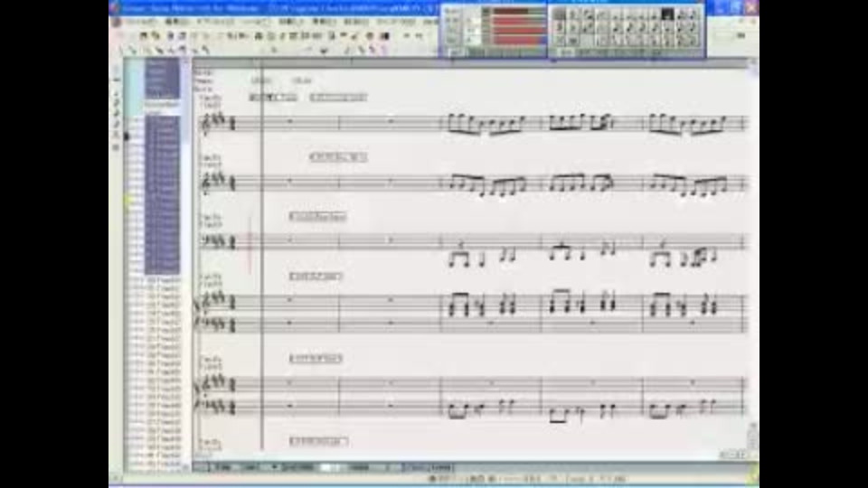
Task: Select the label box above the second grand staff
Action: coord(316,359)
